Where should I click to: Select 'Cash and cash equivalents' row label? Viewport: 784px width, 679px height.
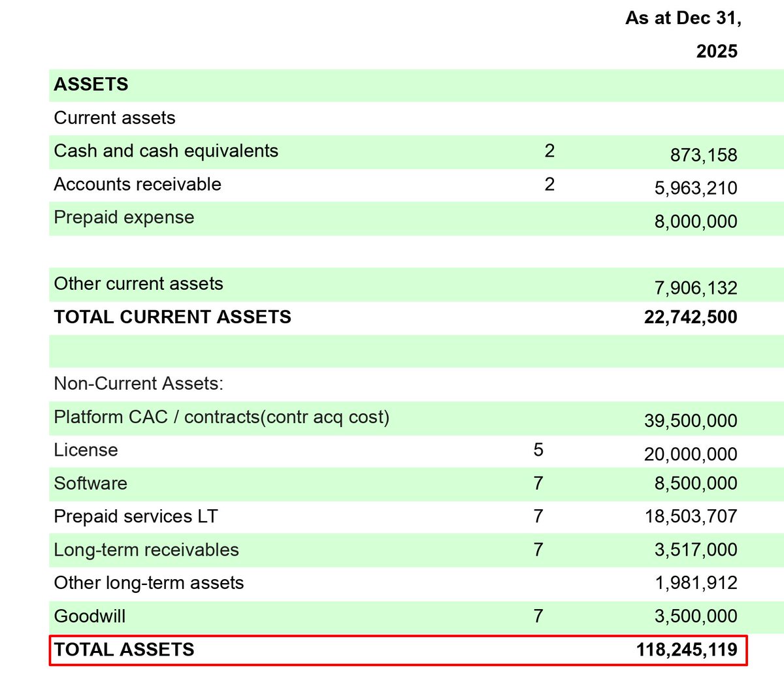pos(166,151)
